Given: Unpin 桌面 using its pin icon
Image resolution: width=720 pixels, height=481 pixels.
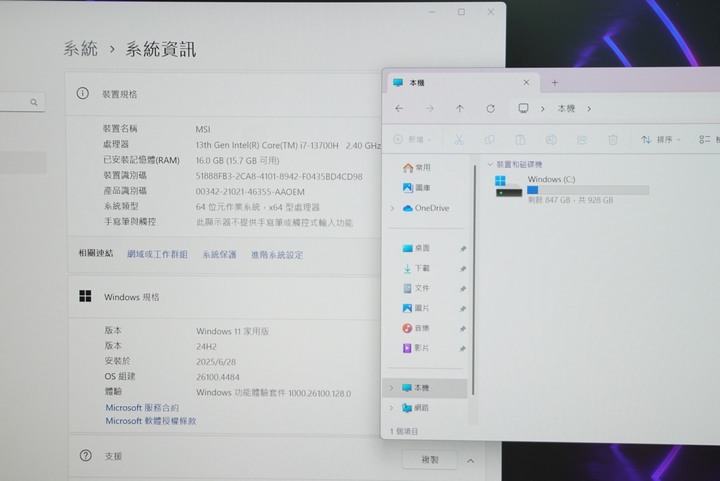Looking at the screenshot, I should coord(462,249).
